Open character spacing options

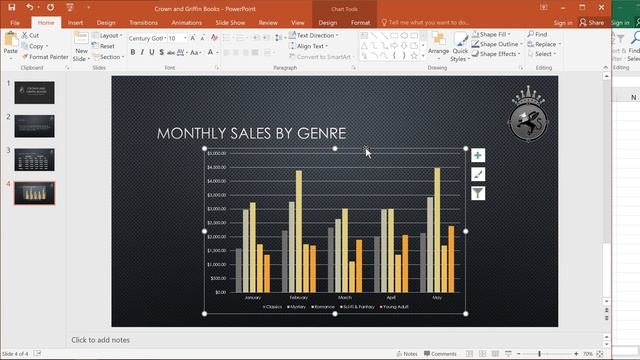tap(182, 52)
